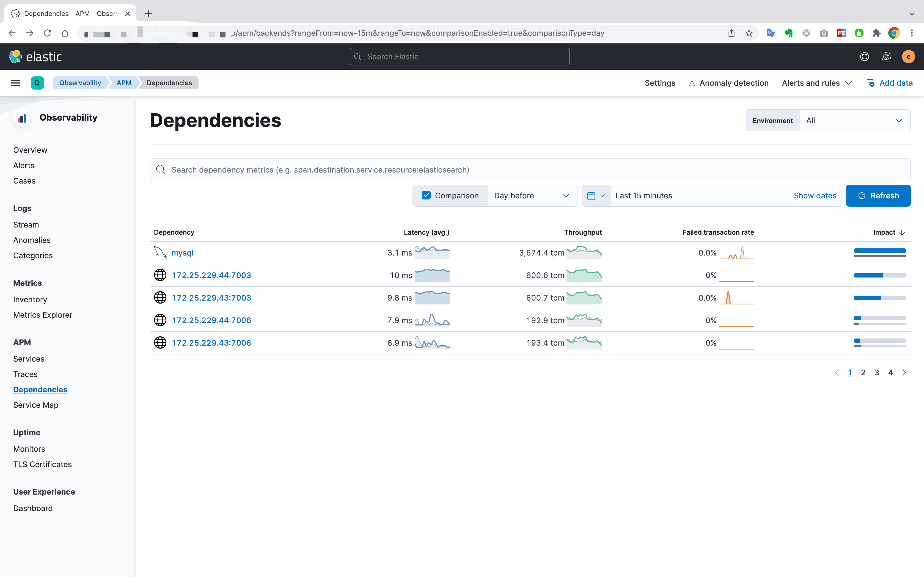924x577 pixels.
Task: Click the mysql impact bar
Action: [x=880, y=253]
